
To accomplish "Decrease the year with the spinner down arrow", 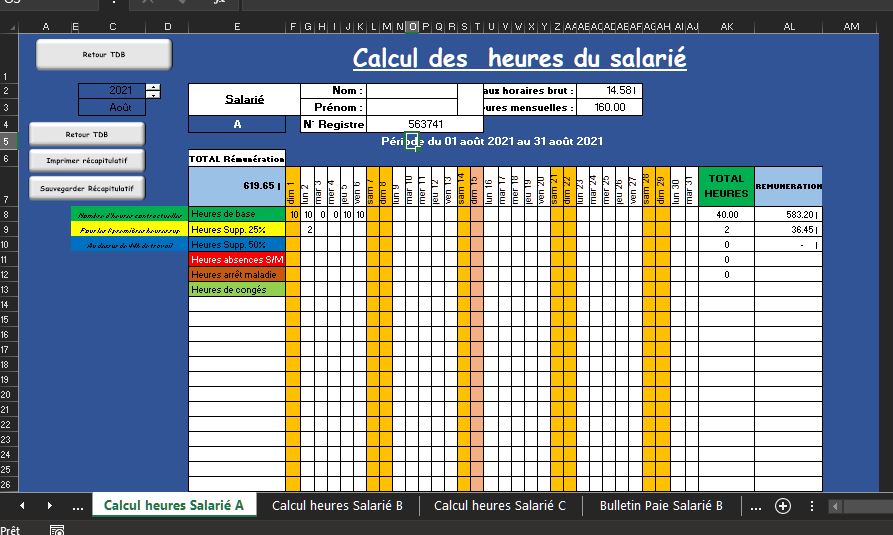I will (153, 94).
